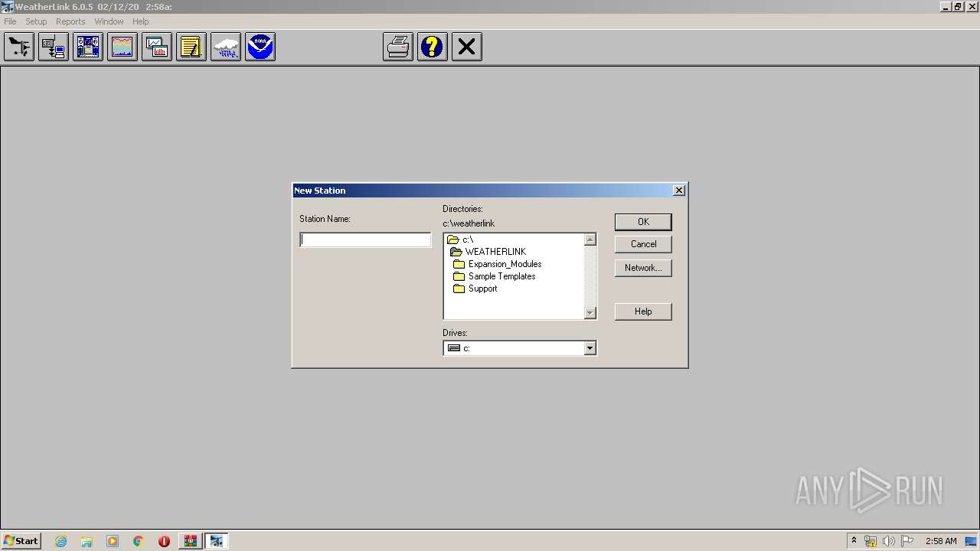Click the yellow question mark help icon
This screenshot has width=980, height=551.
pos(433,47)
